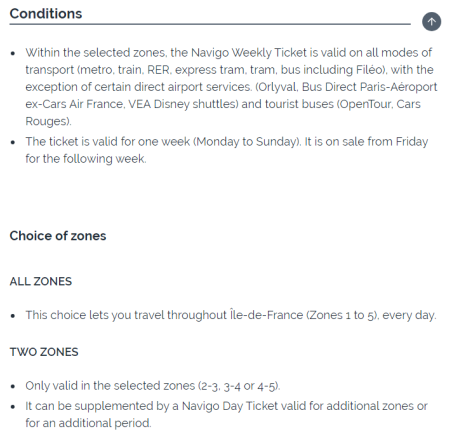Click the text Bus Direct Paris-Aéroport

pos(369,87)
